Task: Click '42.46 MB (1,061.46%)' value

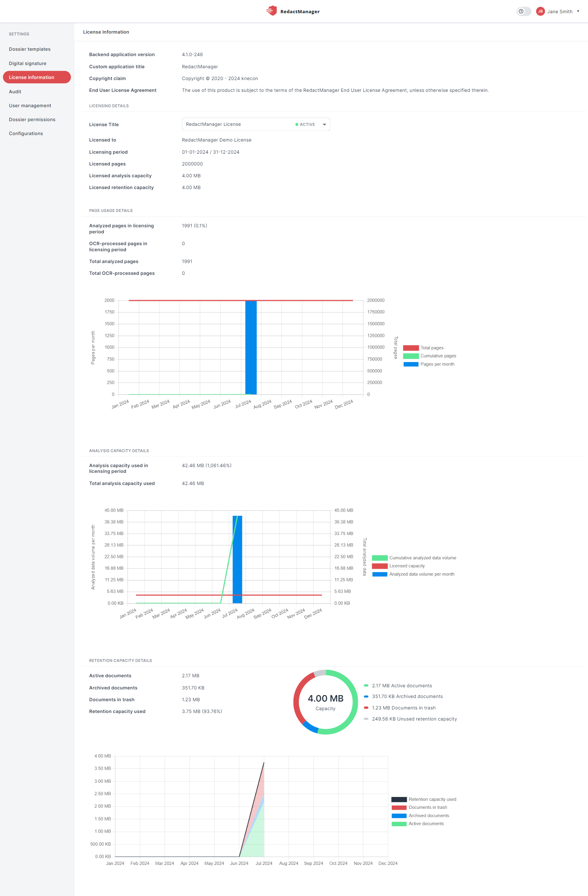Action: (207, 466)
